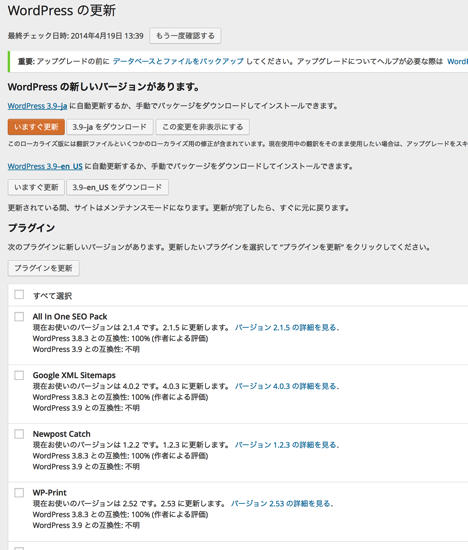
Task: Click the いますぐ更新 button for en_US
Action: pyautogui.click(x=36, y=187)
